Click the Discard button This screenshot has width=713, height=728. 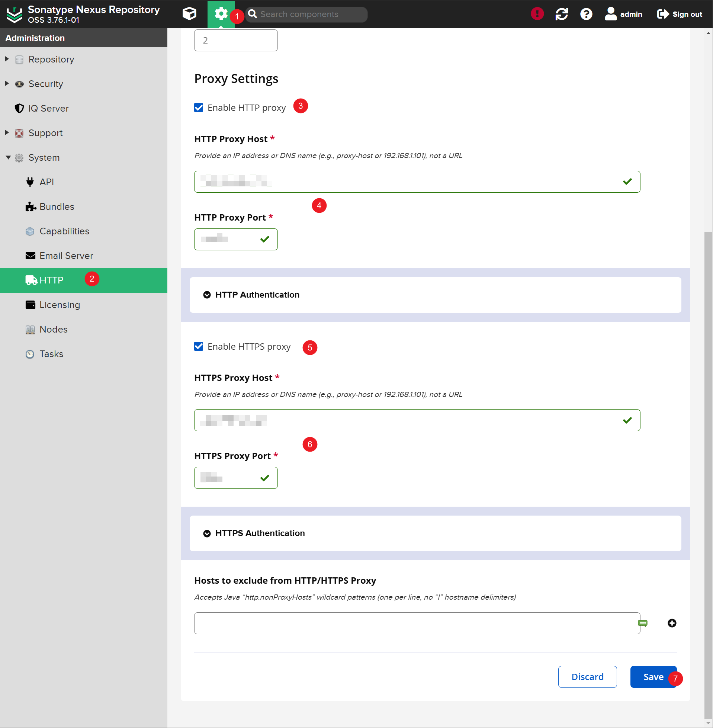[x=587, y=676]
